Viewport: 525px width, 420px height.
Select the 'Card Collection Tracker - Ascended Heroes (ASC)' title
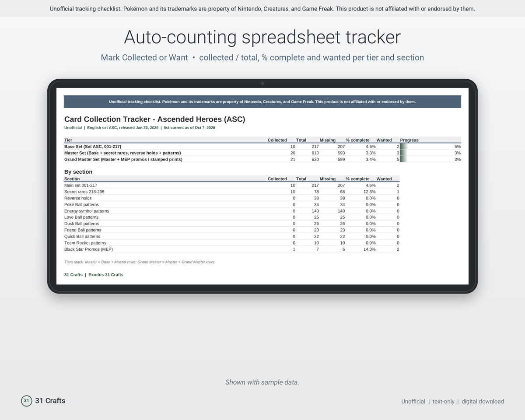(155, 119)
